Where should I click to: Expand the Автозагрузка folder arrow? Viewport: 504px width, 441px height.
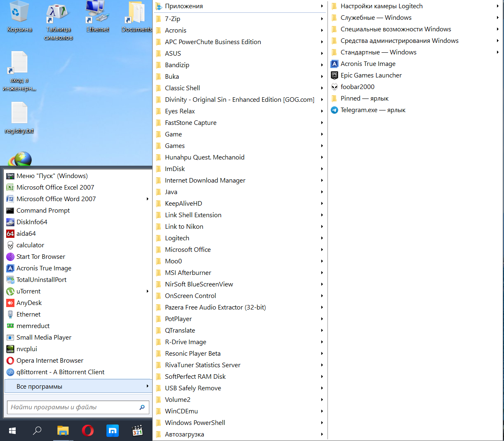(x=322, y=434)
